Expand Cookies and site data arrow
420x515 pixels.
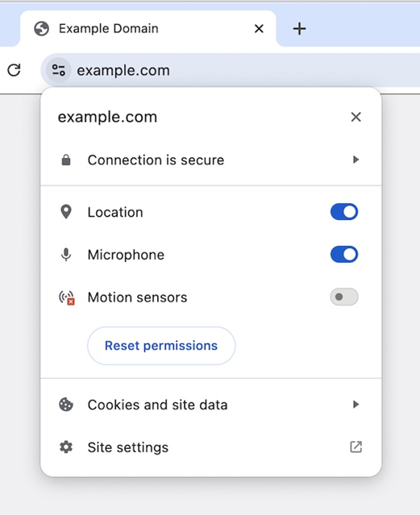click(x=356, y=405)
